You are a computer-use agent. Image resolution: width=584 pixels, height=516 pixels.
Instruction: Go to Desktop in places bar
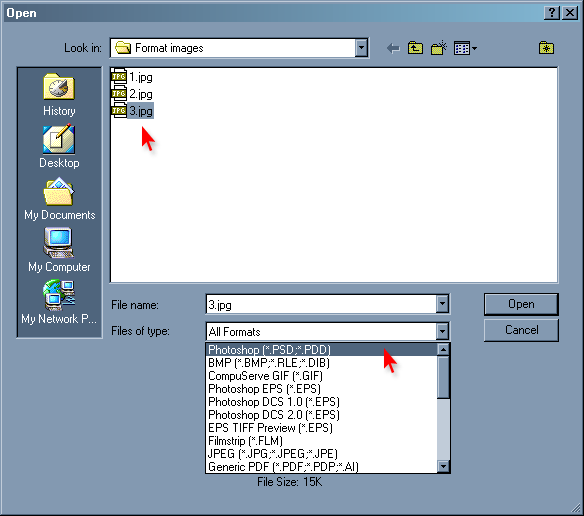tap(59, 147)
